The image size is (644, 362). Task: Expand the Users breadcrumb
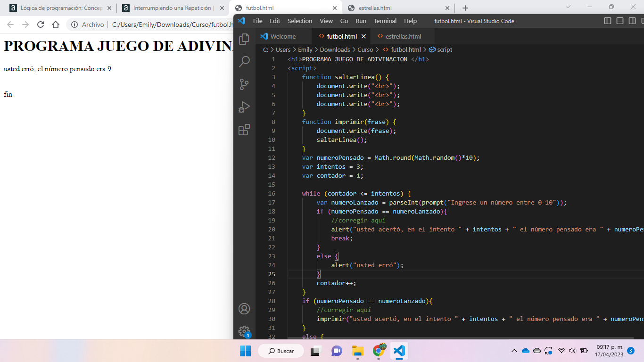283,49
